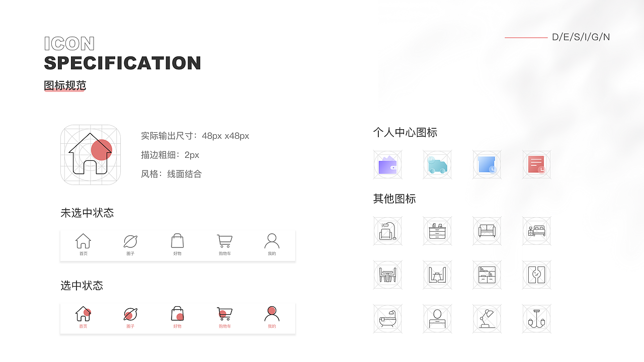Image resolution: width=644 pixels, height=362 pixels.
Task: Select the bookshelf cabinet icon
Action: [x=487, y=275]
